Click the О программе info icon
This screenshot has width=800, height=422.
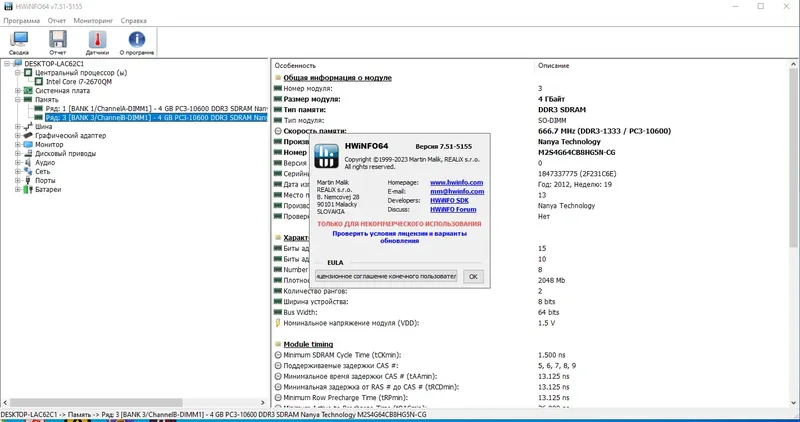coord(137,42)
